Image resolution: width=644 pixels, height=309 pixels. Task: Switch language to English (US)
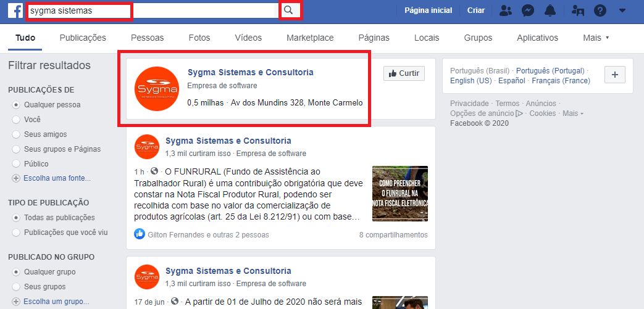(x=470, y=81)
